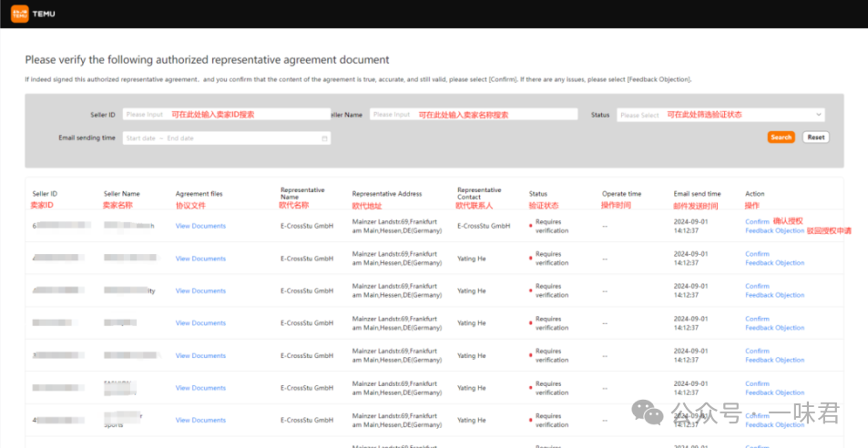Click the Representative Address column header
Screen dimensions: 868x448
tap(386, 194)
